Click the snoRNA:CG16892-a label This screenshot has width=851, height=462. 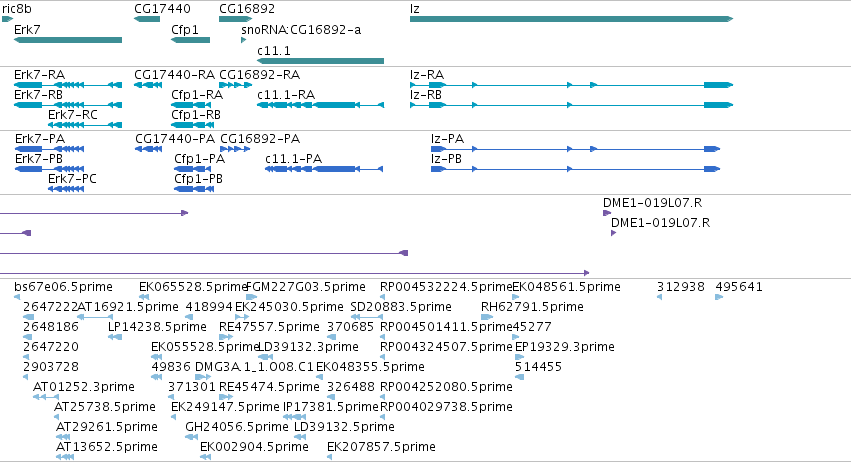click(301, 29)
